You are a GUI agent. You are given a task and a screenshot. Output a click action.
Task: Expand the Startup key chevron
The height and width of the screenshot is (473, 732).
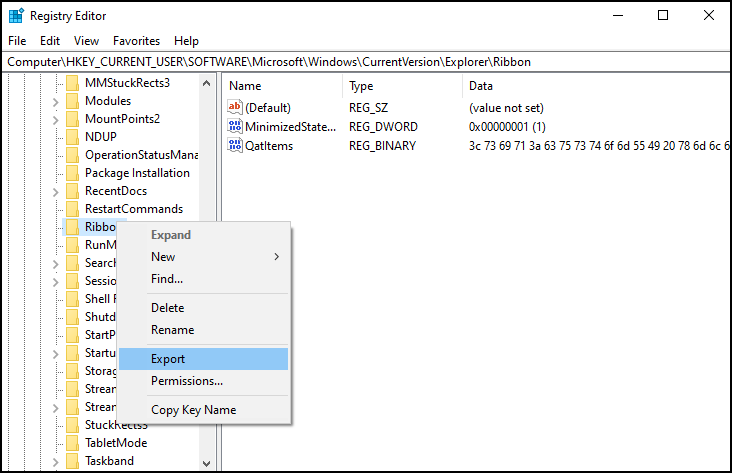click(56, 354)
